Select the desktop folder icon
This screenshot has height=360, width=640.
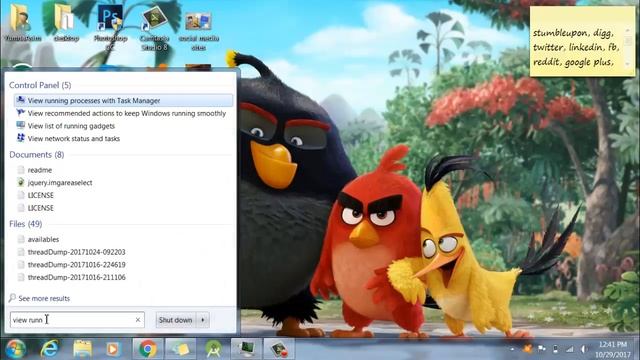[x=66, y=22]
